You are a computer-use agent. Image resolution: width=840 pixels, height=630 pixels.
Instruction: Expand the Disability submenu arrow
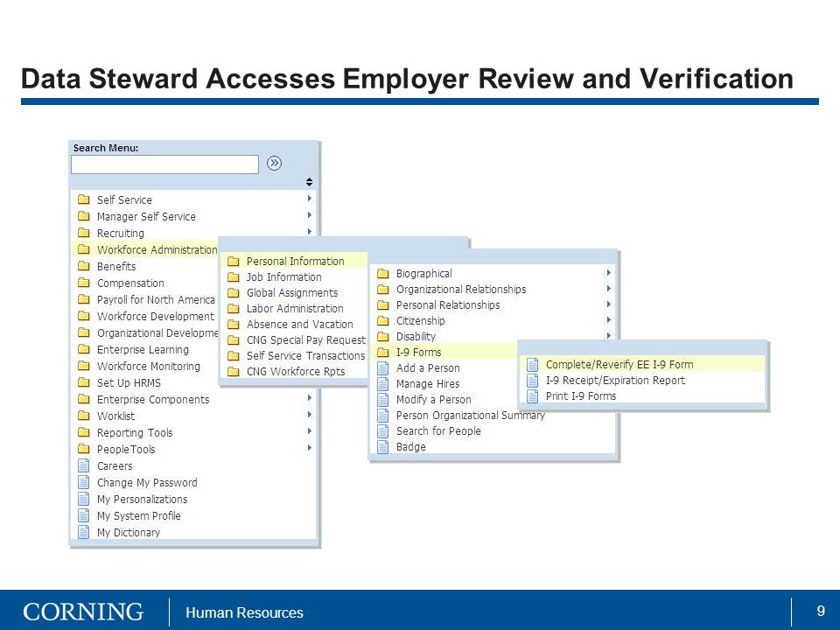(x=609, y=335)
